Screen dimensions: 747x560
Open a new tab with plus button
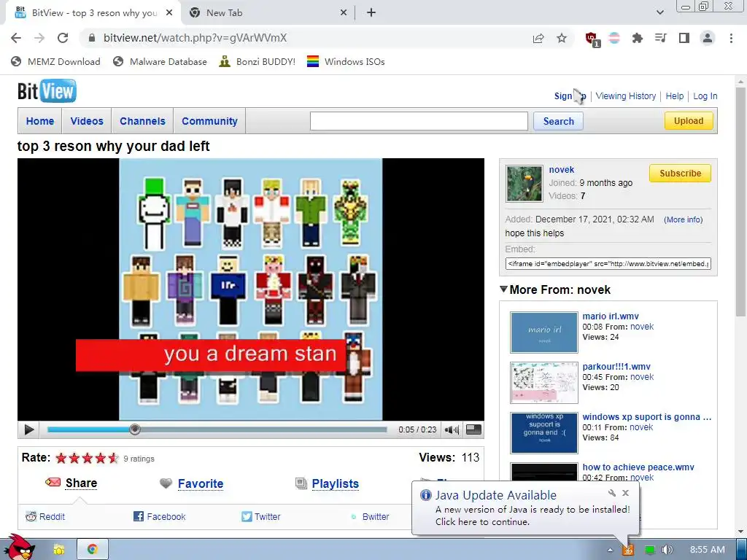coord(371,13)
